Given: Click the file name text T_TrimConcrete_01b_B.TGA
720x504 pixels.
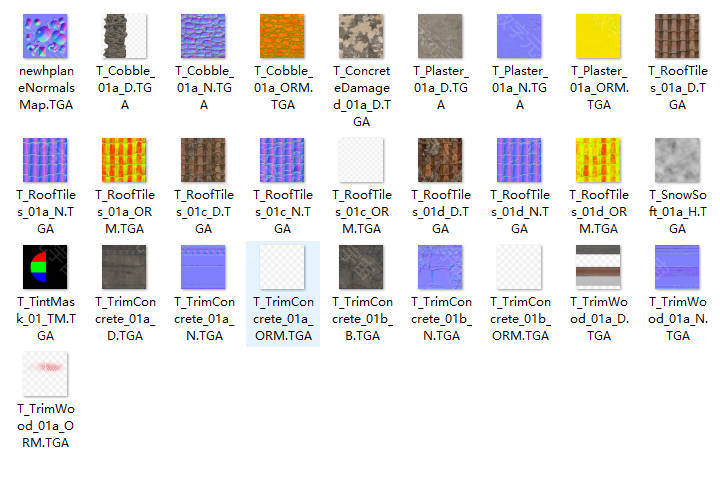Looking at the screenshot, I should click(x=362, y=319).
